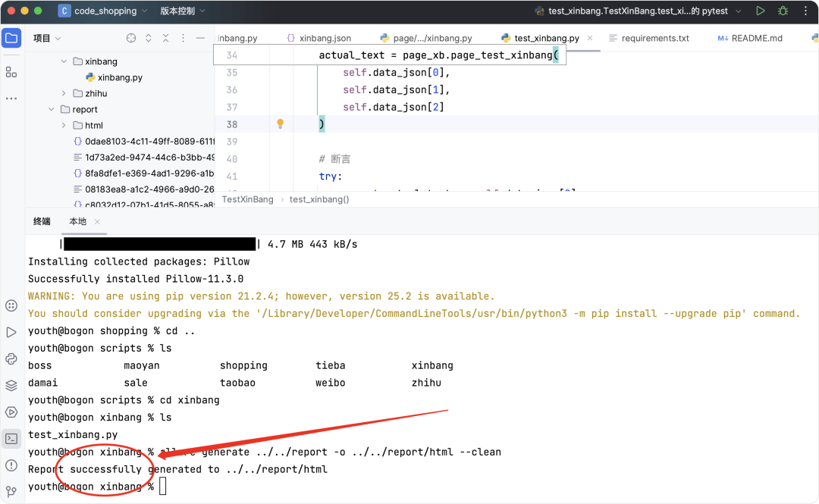Click 'Successfully installed Pillow-11.3.0' terminal line
This screenshot has width=819, height=504.
[x=136, y=279]
